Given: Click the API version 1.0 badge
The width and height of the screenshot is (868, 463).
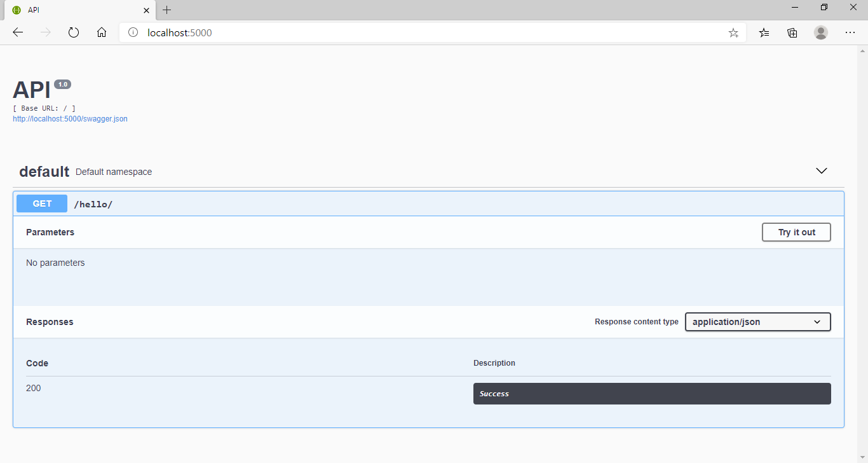Looking at the screenshot, I should pyautogui.click(x=62, y=84).
